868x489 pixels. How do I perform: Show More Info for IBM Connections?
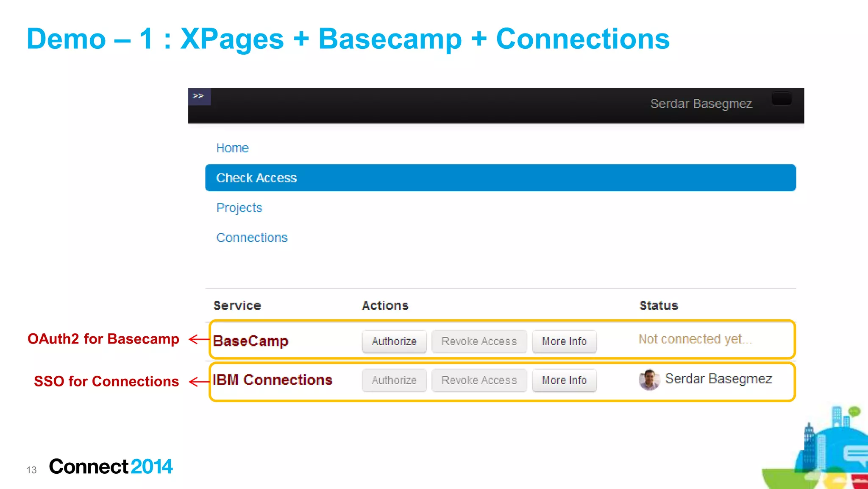[x=564, y=380]
